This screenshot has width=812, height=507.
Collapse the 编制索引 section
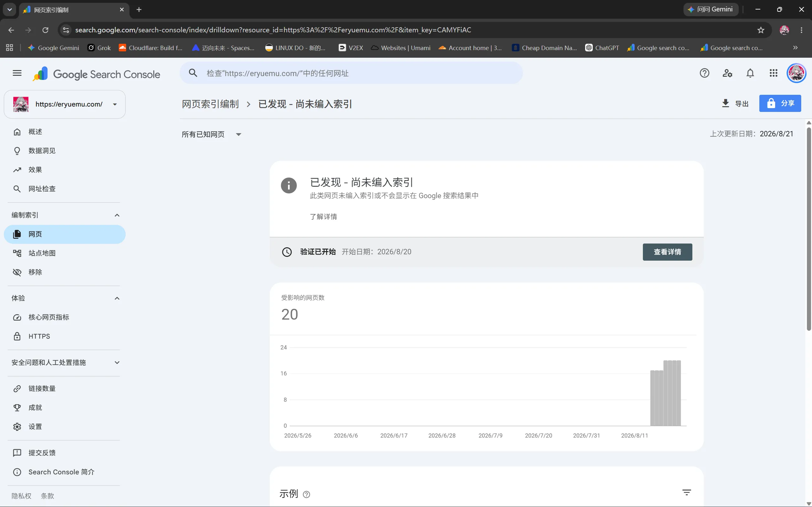pos(117,215)
